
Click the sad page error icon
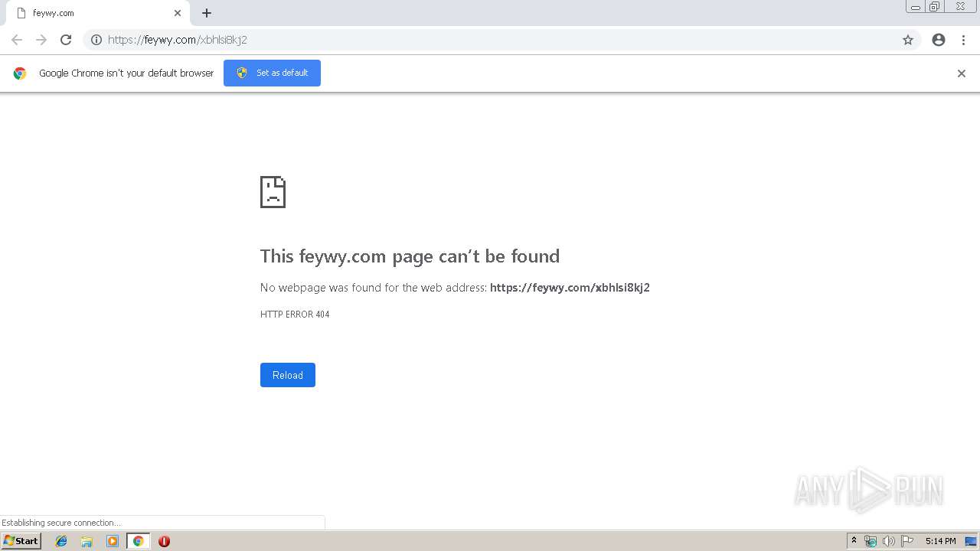pos(273,191)
